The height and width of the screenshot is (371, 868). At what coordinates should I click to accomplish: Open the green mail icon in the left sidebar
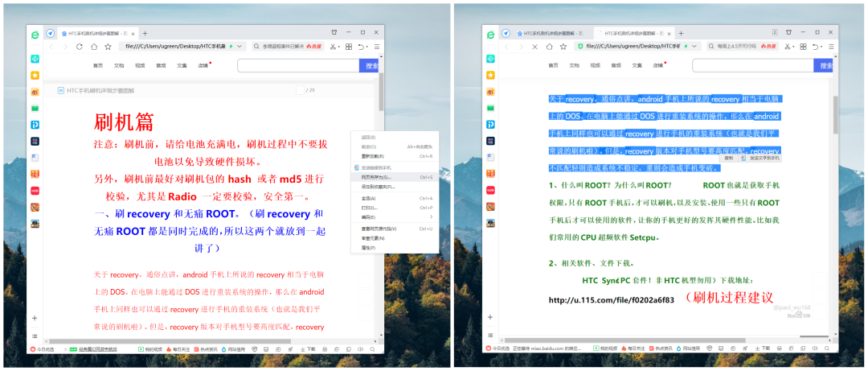35,108
